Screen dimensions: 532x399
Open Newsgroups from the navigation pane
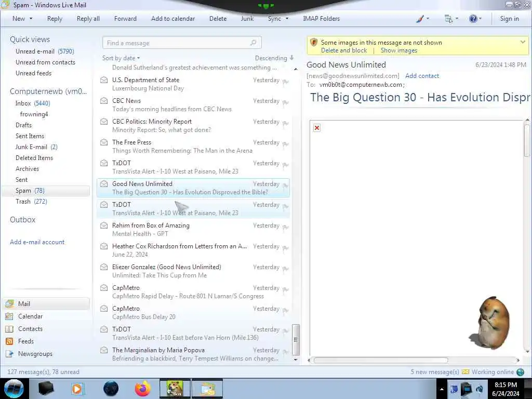coord(35,354)
